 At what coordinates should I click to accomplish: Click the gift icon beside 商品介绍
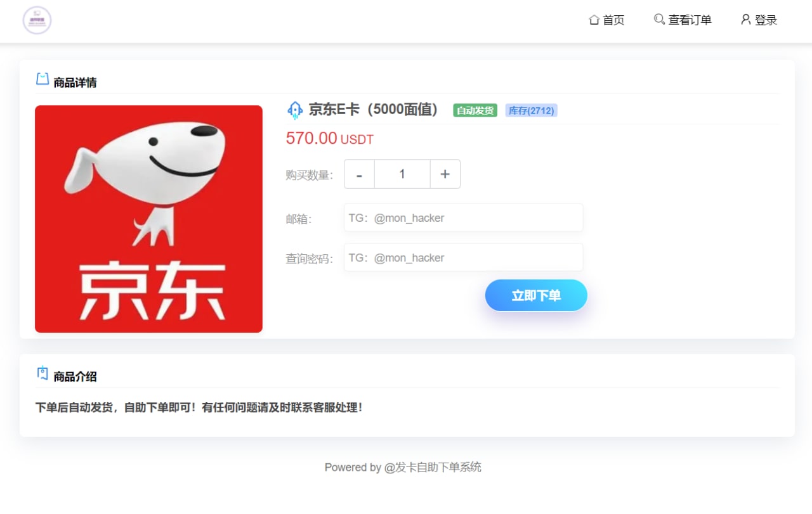point(41,374)
